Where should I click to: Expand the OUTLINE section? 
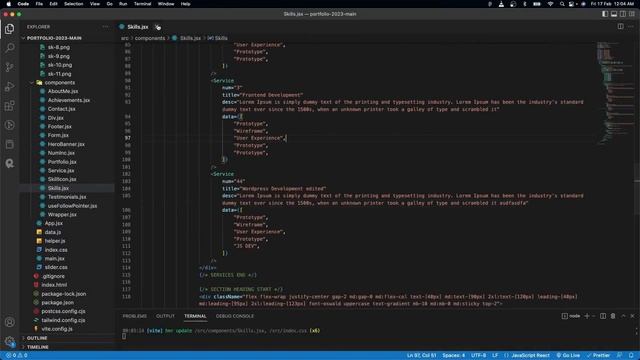pos(37,338)
